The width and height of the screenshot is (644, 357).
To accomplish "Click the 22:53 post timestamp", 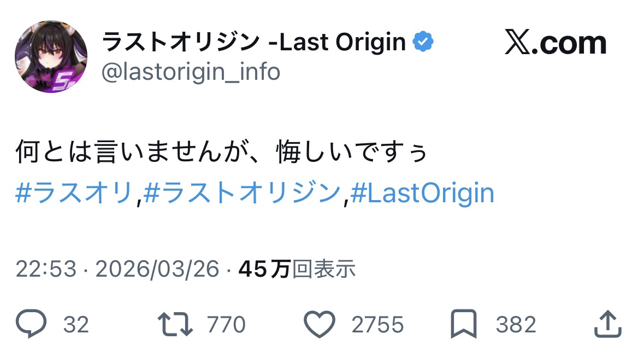I will (x=46, y=269).
